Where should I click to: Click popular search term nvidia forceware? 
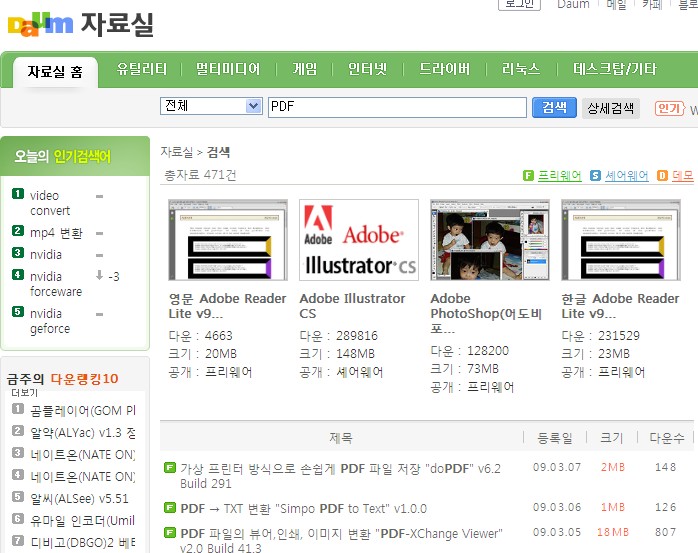56,284
